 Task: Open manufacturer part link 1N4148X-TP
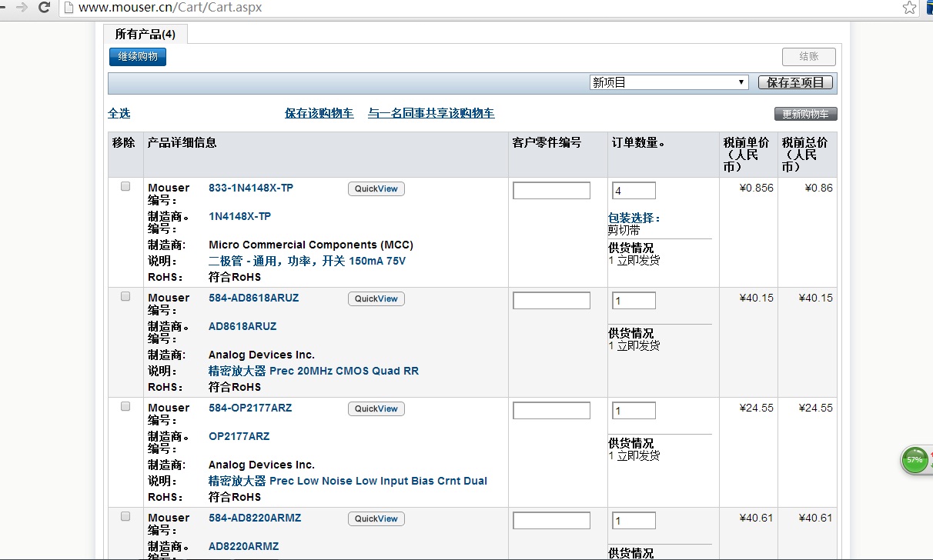240,216
